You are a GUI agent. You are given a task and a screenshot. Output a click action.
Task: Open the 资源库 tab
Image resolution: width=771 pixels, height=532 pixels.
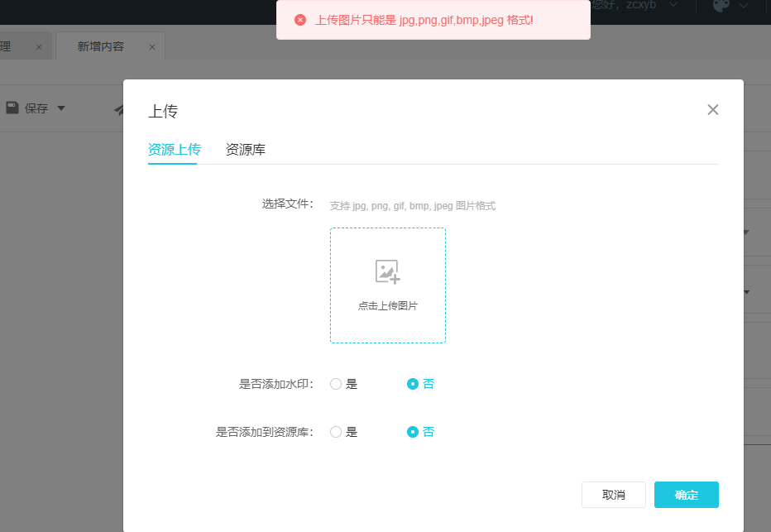click(x=246, y=150)
